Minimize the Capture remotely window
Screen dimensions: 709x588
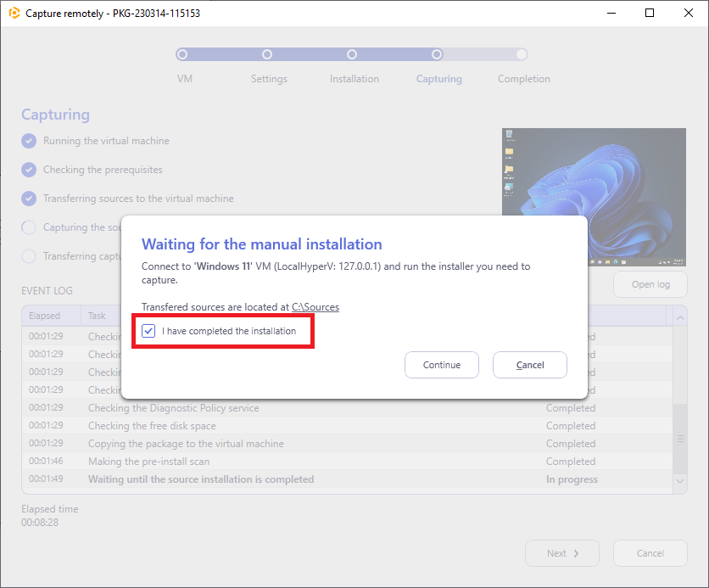(x=611, y=13)
